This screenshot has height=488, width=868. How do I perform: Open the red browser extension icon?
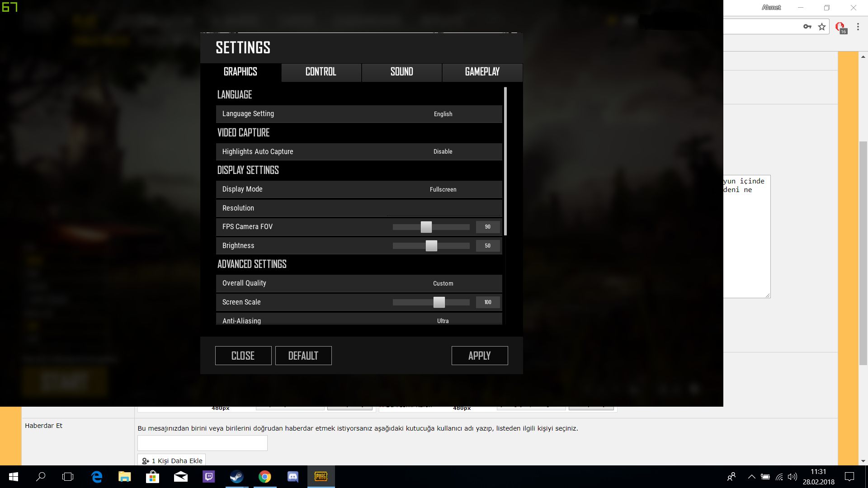pos(841,27)
